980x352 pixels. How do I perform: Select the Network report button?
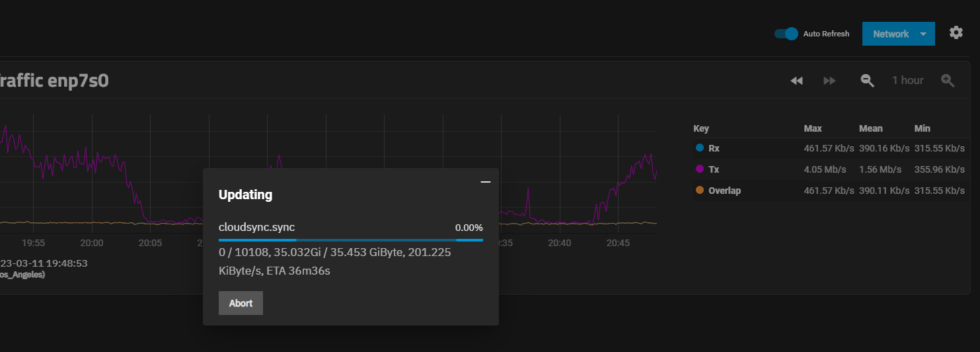[891, 34]
